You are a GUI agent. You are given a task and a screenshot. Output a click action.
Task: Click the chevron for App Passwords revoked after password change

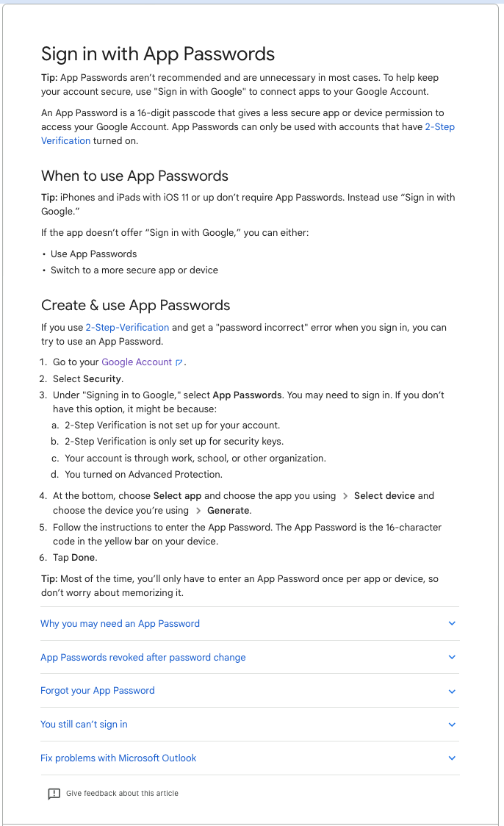tap(452, 658)
